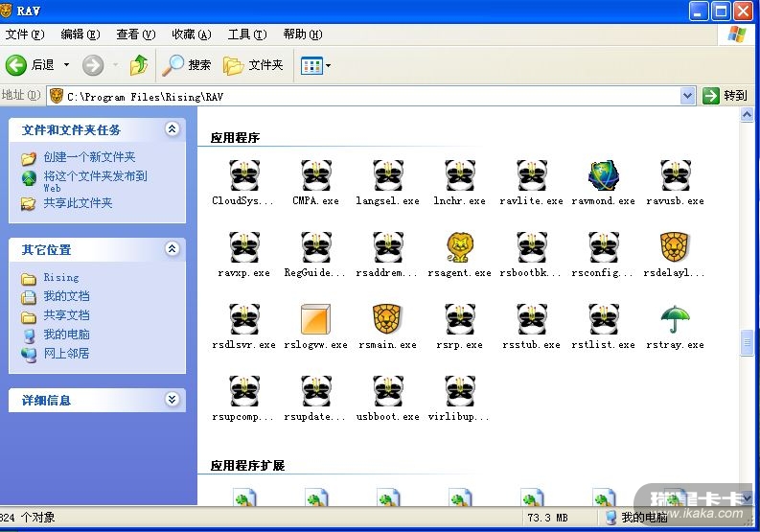Open My Documents (我的文档) link

(x=66, y=296)
